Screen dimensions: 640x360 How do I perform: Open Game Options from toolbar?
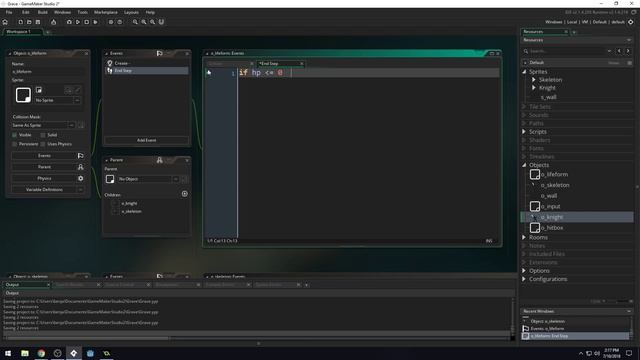(x=111, y=22)
